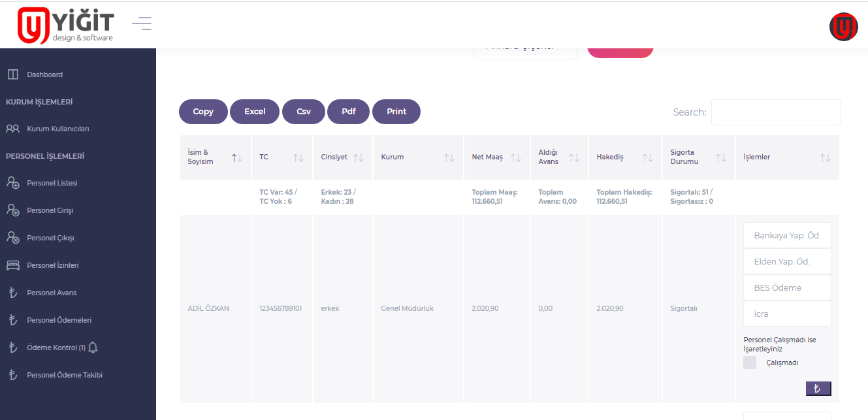
Task: Click the Personel Ödemeleri lira icon
Action: pos(12,320)
